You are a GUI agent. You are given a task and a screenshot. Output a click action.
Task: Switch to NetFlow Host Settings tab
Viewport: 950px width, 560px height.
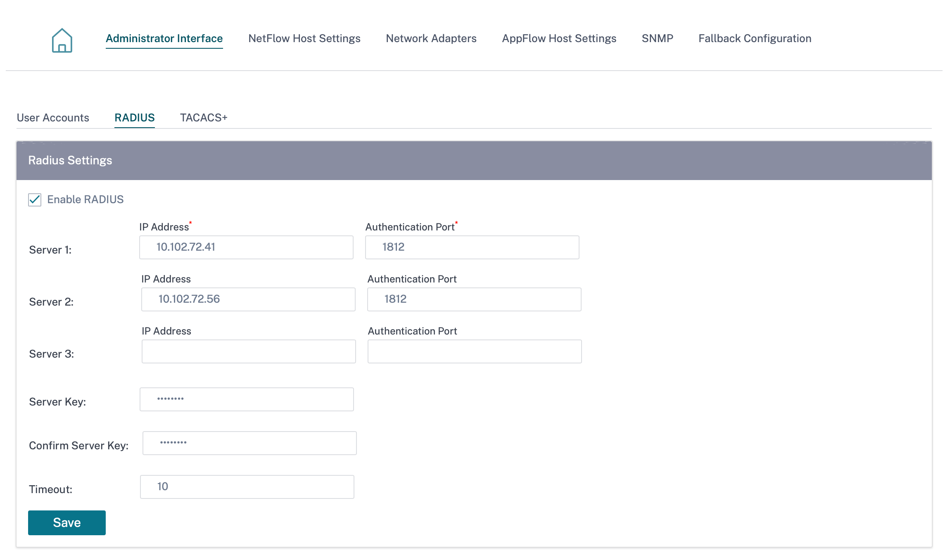click(x=304, y=38)
